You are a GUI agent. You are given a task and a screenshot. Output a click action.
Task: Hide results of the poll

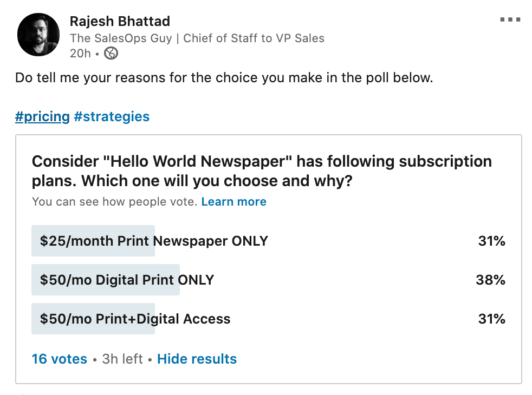[x=197, y=359]
